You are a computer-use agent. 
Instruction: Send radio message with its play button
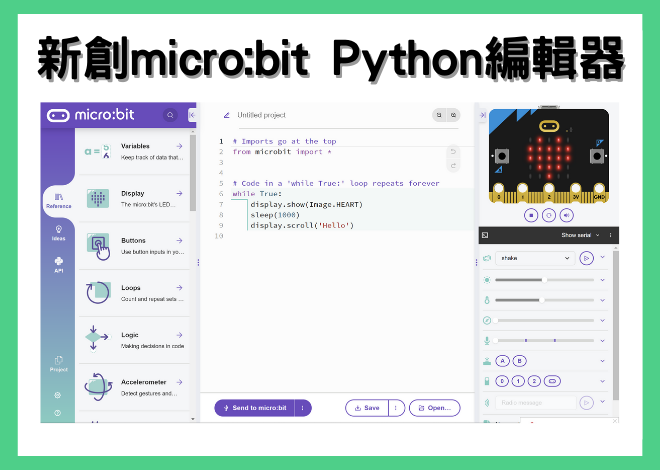(x=586, y=403)
